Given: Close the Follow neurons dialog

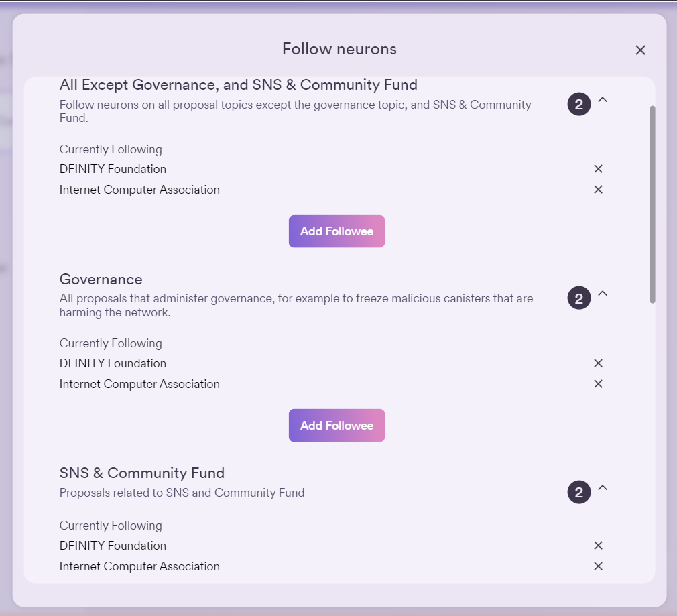Looking at the screenshot, I should (x=640, y=50).
